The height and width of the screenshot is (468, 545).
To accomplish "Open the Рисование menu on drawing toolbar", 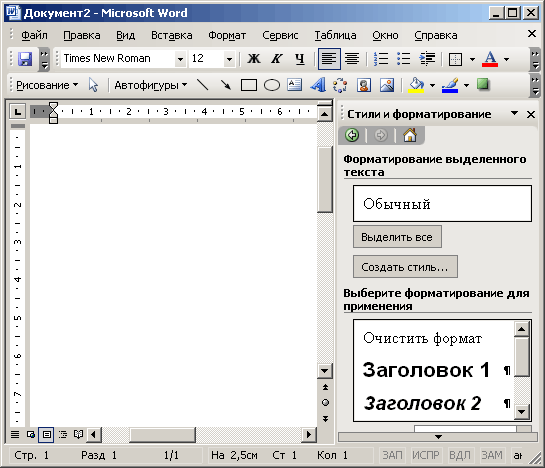I will click(x=47, y=85).
